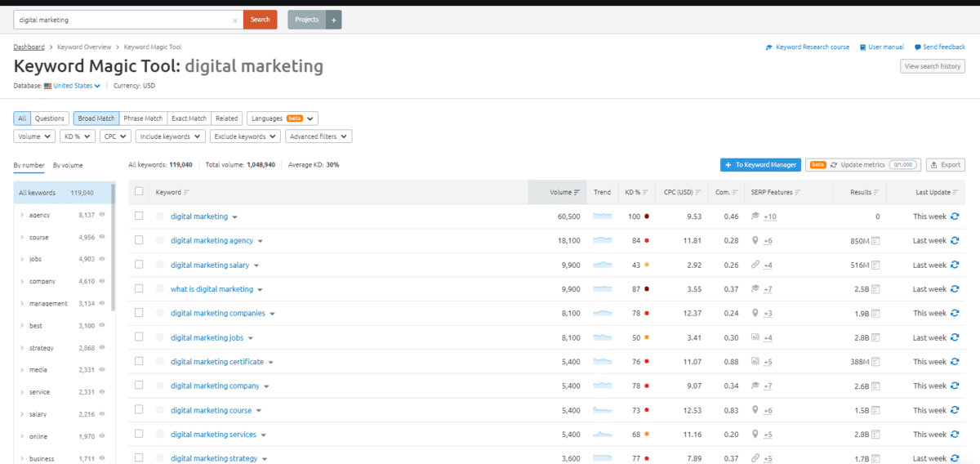
Task: Open the Include keywords dropdown
Action: (x=170, y=136)
